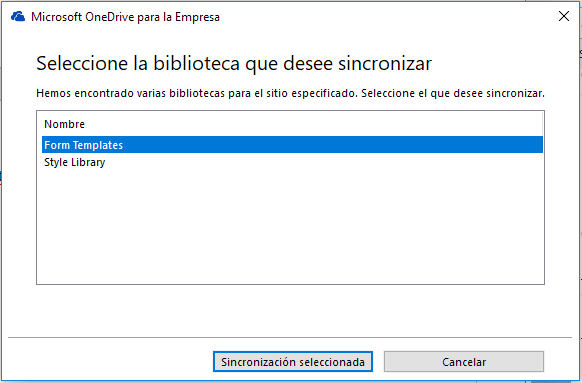Click empty space right of Style Library text
This screenshot has width=582, height=383.
pos(323,162)
